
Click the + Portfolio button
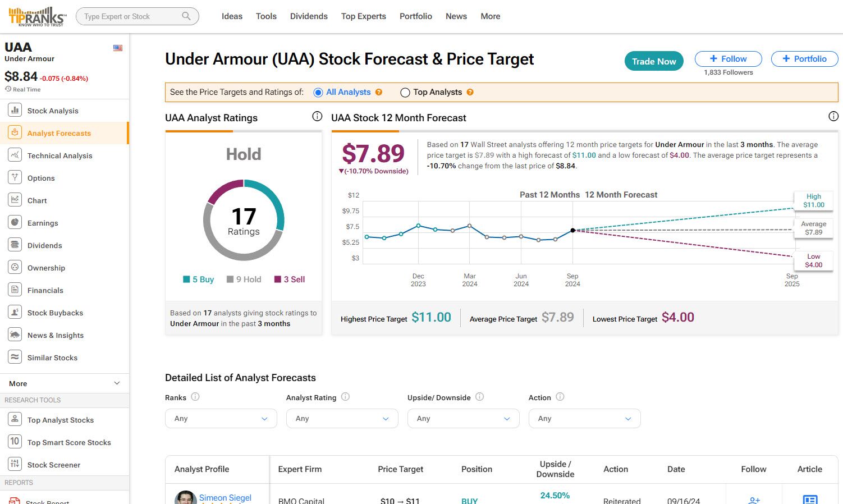(x=805, y=59)
